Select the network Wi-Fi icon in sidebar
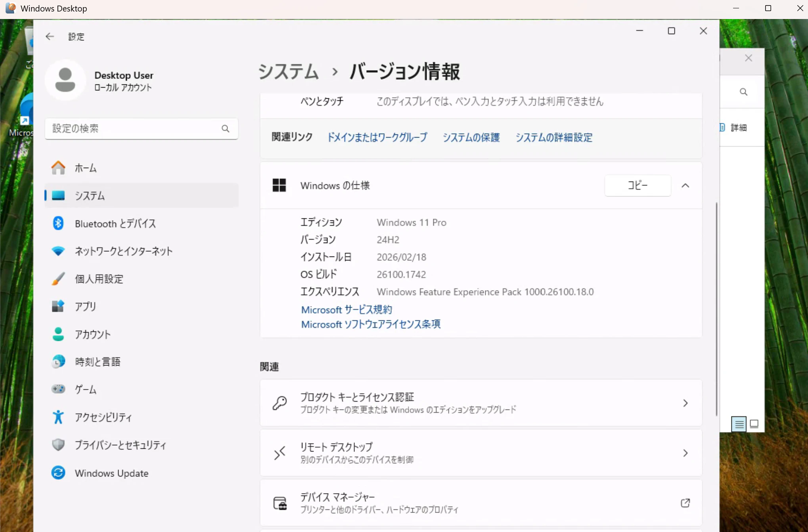 [x=58, y=251]
